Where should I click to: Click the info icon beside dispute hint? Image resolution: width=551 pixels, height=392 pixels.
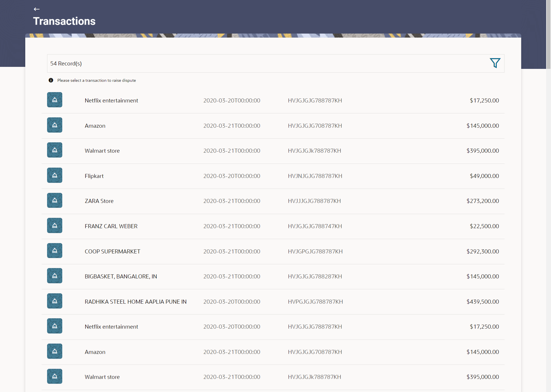(51, 80)
